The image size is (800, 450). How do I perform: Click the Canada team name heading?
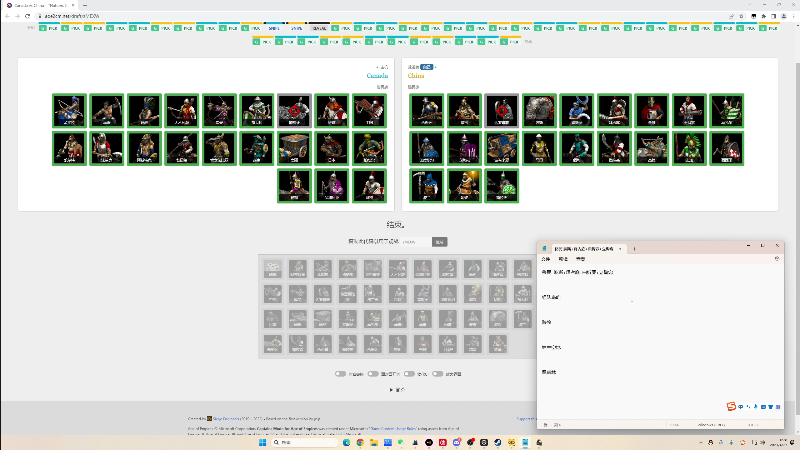[377, 76]
